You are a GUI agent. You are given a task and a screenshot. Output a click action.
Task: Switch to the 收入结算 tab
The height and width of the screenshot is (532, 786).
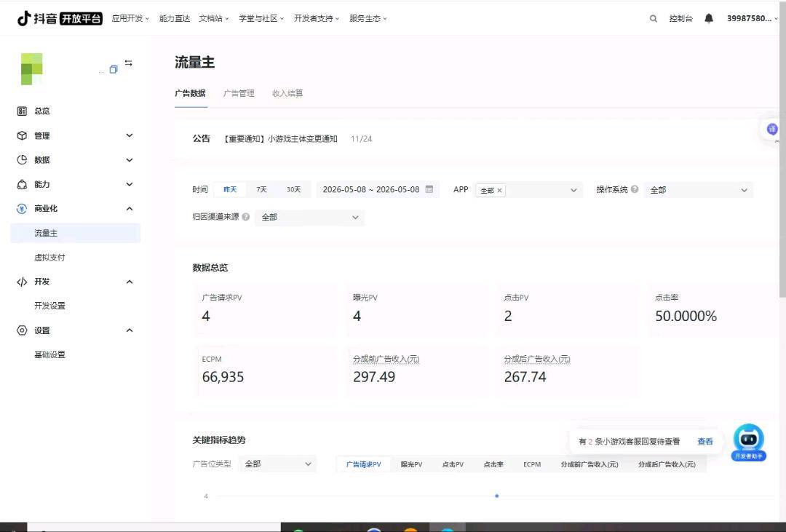[x=287, y=93]
